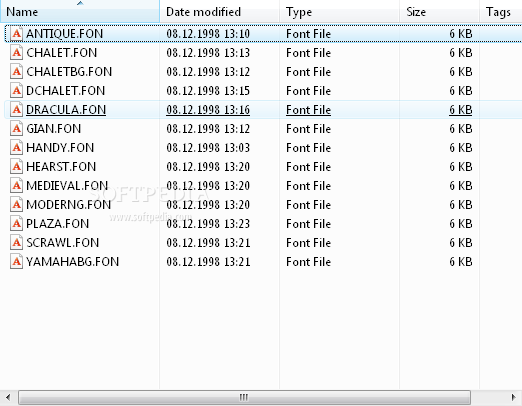This screenshot has height=406, width=522.
Task: Click the 6 KB size of YAMAHABG.FON
Action: [461, 262]
